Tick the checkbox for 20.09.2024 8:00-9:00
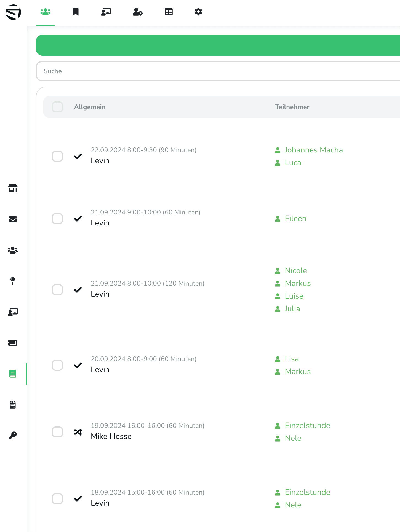This screenshot has width=400, height=532. point(57,365)
